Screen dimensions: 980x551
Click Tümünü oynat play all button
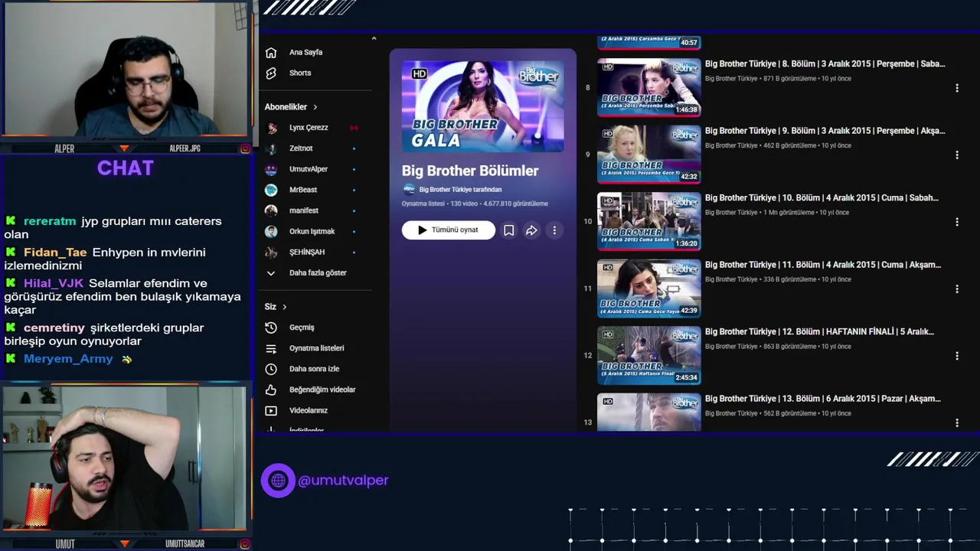click(x=449, y=230)
